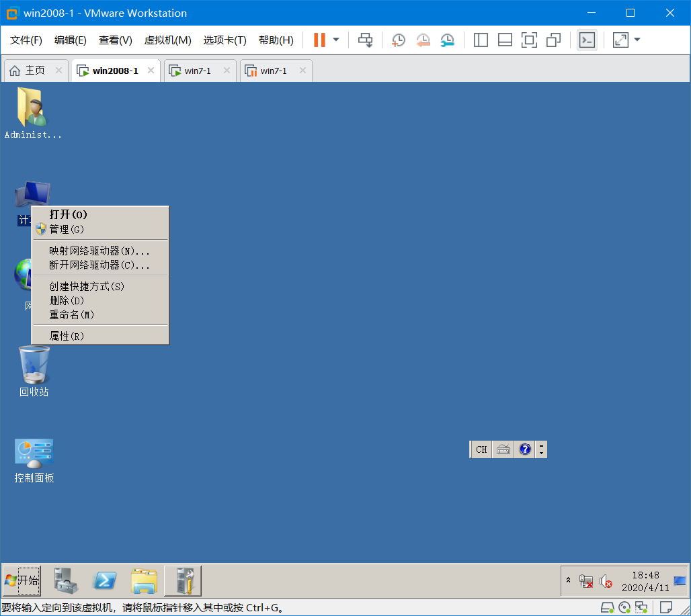691x616 pixels.
Task: Close the 主页 tab
Action: coord(58,70)
